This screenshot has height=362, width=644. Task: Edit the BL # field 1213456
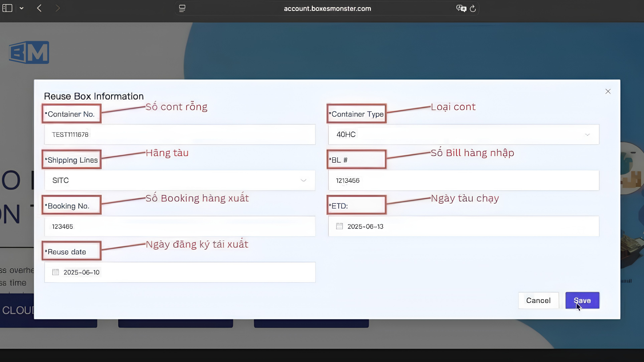[x=463, y=180]
